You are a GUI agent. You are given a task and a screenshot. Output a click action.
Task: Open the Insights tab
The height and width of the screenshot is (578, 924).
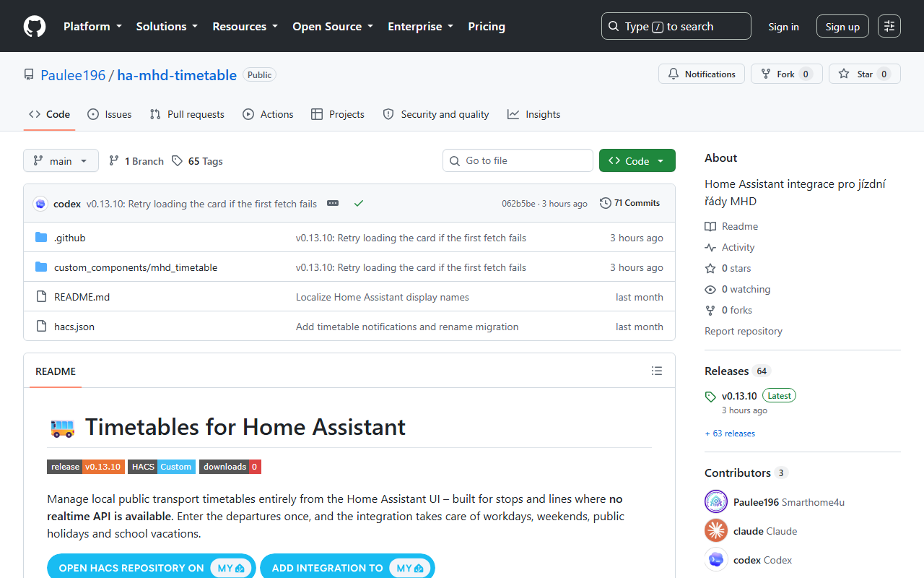(x=533, y=114)
